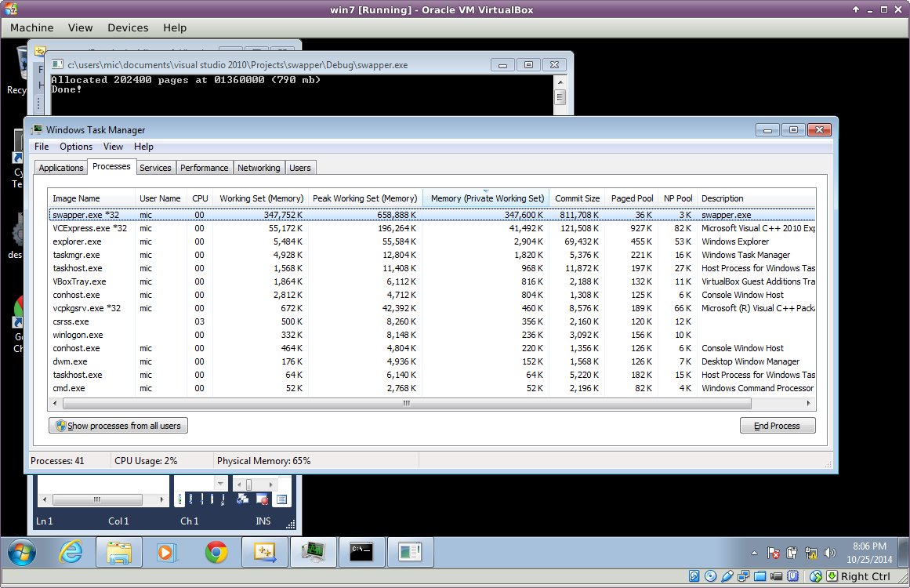Screen dimensions: 910x588
Task: Open Task Manager File menu
Action: (42, 147)
